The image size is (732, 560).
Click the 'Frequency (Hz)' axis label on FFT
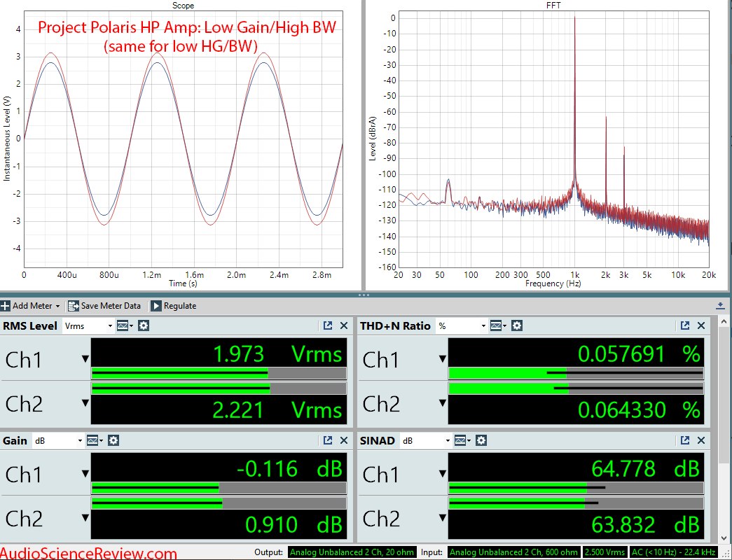pos(553,283)
